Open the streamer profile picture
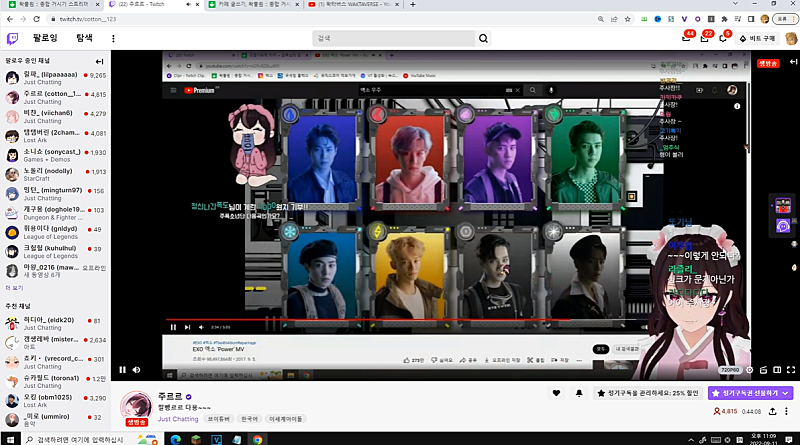Viewport: 800px width, 445px height. 136,407
